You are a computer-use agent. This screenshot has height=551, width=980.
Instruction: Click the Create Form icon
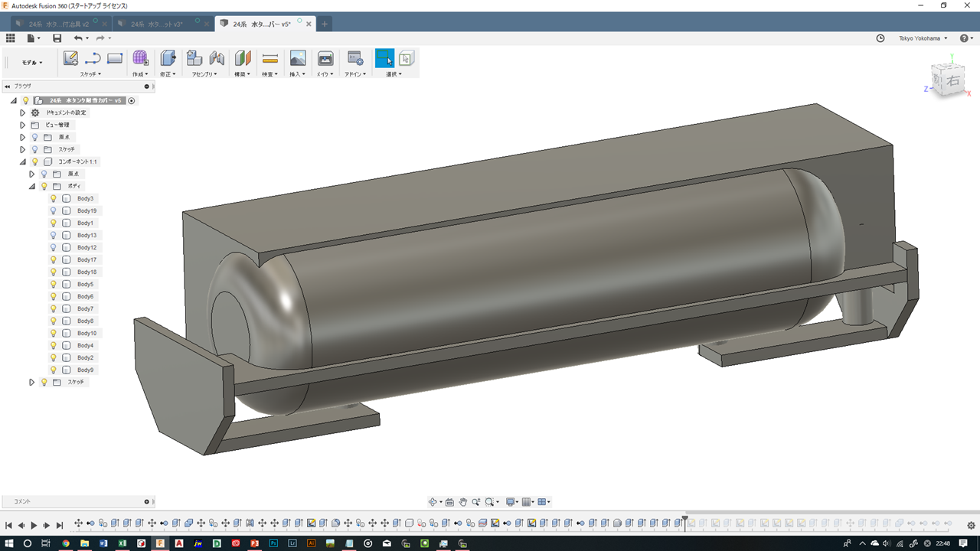point(140,58)
